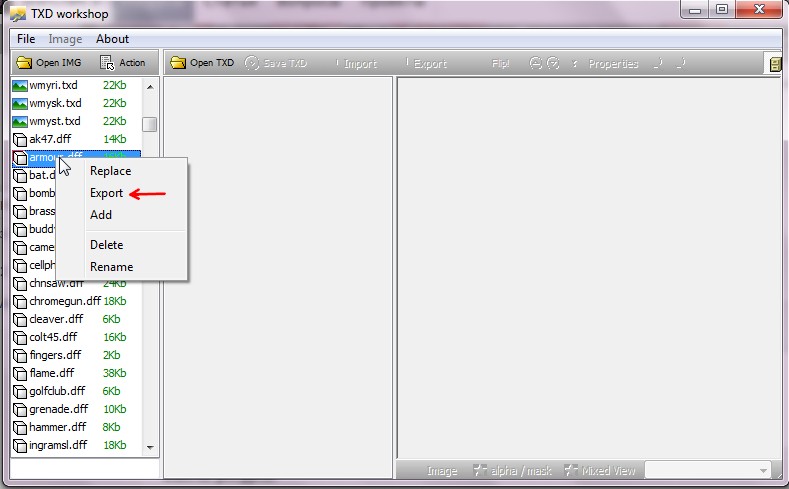Switch to alpha / mask view mode

(x=512, y=471)
